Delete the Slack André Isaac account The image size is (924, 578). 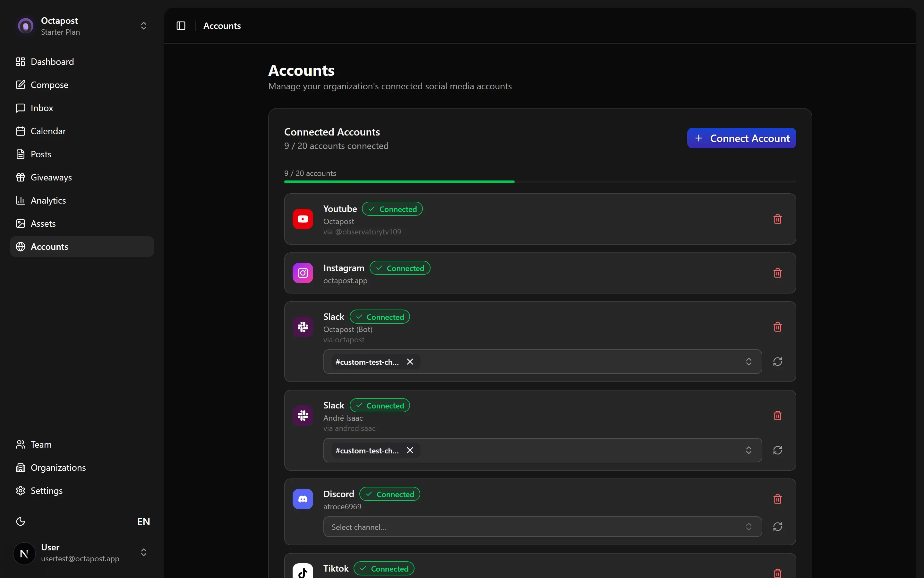(x=777, y=416)
